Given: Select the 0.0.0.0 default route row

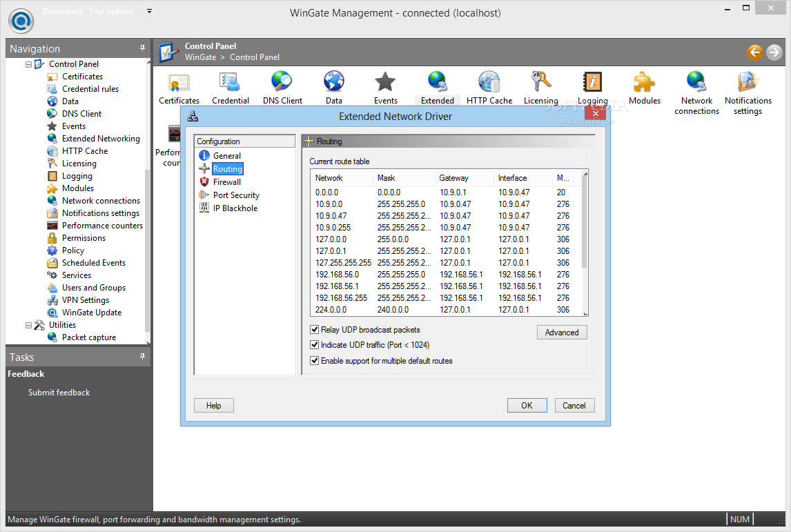Looking at the screenshot, I should [447, 192].
